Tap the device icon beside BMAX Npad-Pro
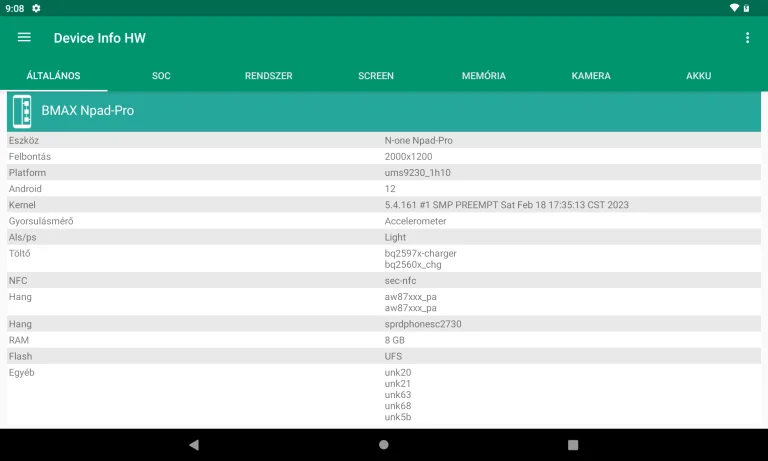Viewport: 768px width, 461px height. [x=22, y=112]
